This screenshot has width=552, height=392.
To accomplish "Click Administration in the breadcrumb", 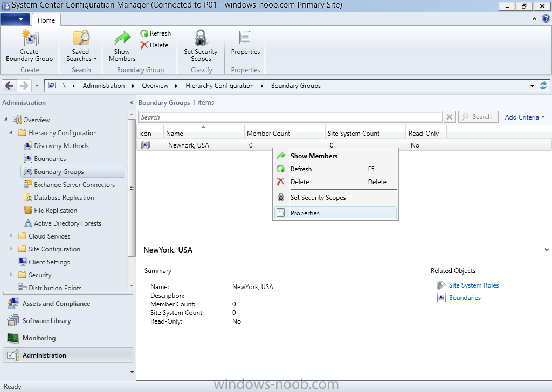I will tap(103, 86).
